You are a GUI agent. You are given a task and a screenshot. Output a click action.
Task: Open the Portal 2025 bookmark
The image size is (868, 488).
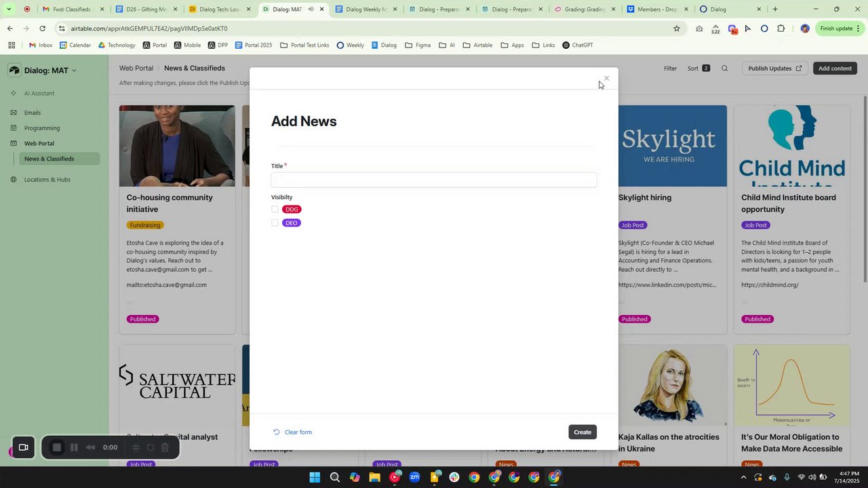tap(253, 45)
